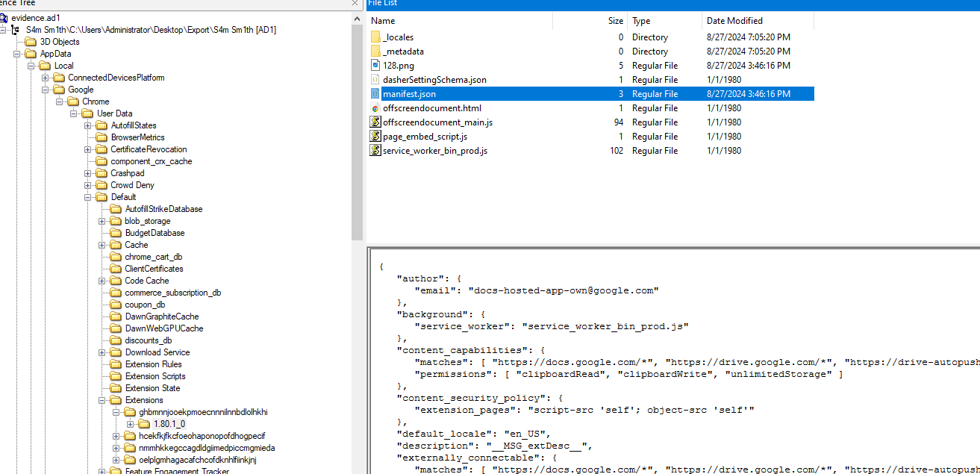980x474 pixels.
Task: Select page_embed_script.js file name
Action: 425,137
